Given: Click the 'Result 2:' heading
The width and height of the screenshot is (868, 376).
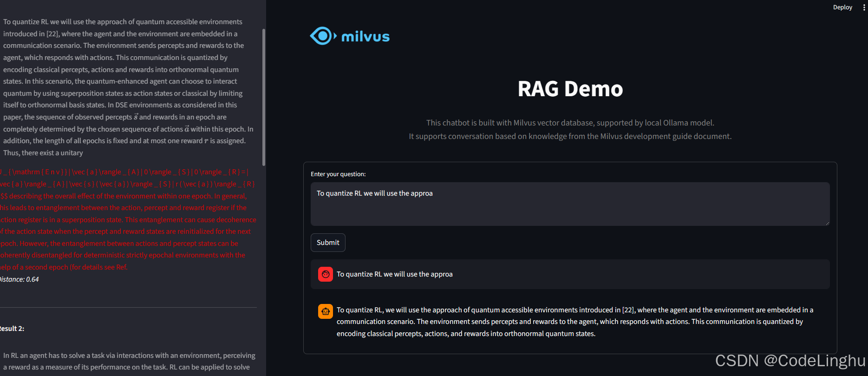Looking at the screenshot, I should tap(12, 329).
